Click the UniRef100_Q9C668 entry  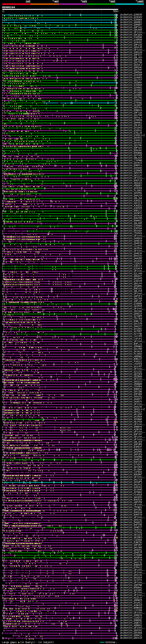tap(131, 30)
